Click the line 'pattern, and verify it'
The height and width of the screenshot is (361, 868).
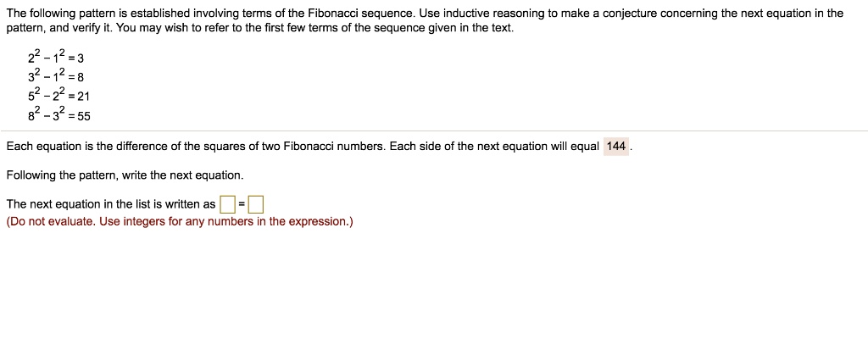(x=259, y=28)
